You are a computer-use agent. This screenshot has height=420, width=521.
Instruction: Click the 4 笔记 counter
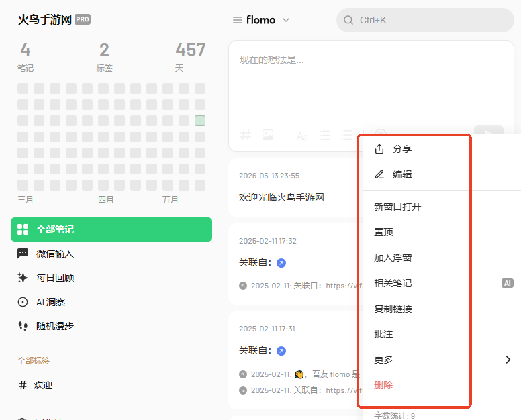pos(26,57)
